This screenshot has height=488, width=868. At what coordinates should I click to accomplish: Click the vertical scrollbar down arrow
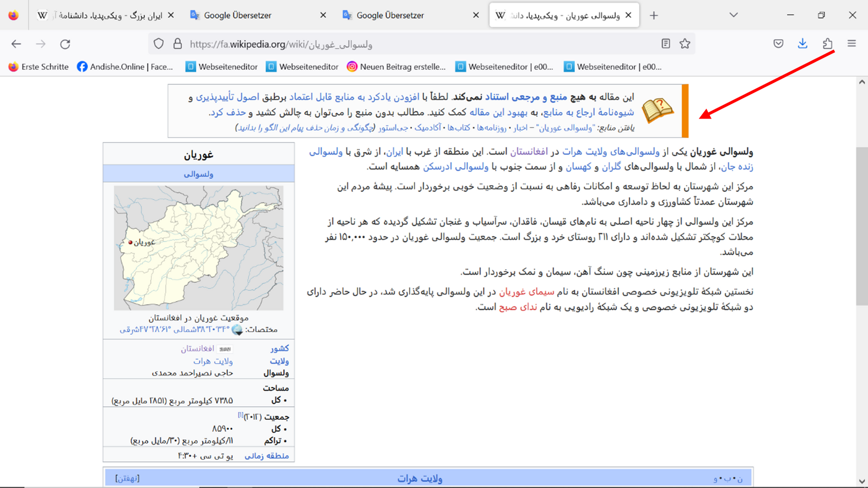(862, 482)
